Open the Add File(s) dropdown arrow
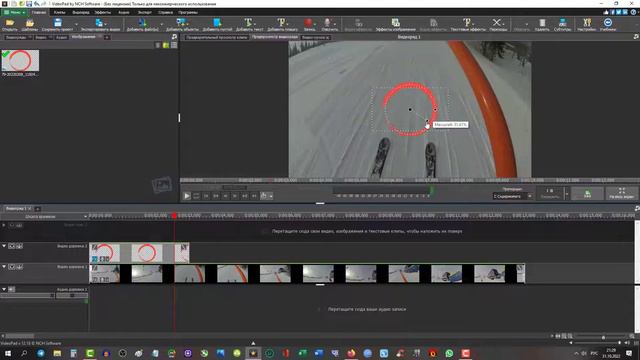This screenshot has width=640, height=360. [x=161, y=24]
